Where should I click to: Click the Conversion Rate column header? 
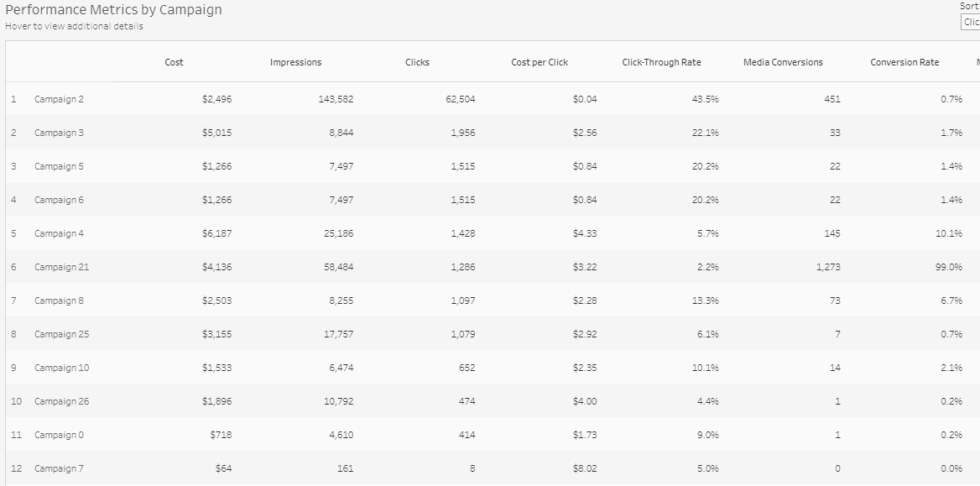904,63
